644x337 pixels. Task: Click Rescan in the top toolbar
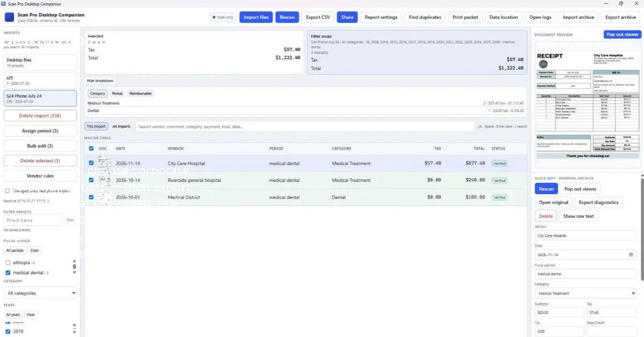287,17
